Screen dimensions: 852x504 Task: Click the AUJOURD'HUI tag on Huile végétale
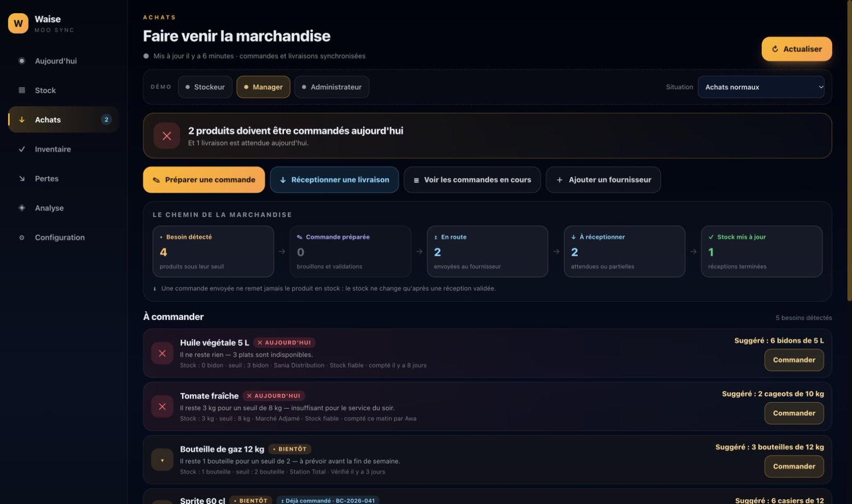click(x=284, y=343)
